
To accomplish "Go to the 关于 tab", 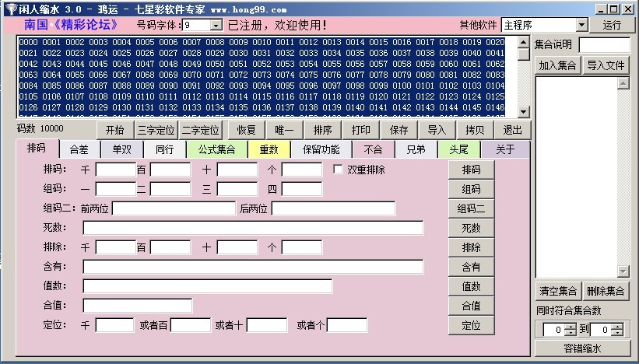I will point(505,149).
